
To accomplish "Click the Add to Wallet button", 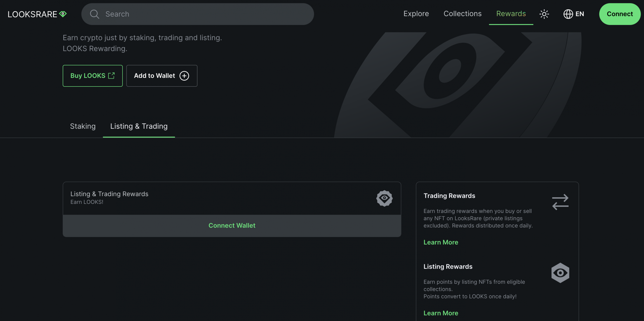I will click(162, 76).
